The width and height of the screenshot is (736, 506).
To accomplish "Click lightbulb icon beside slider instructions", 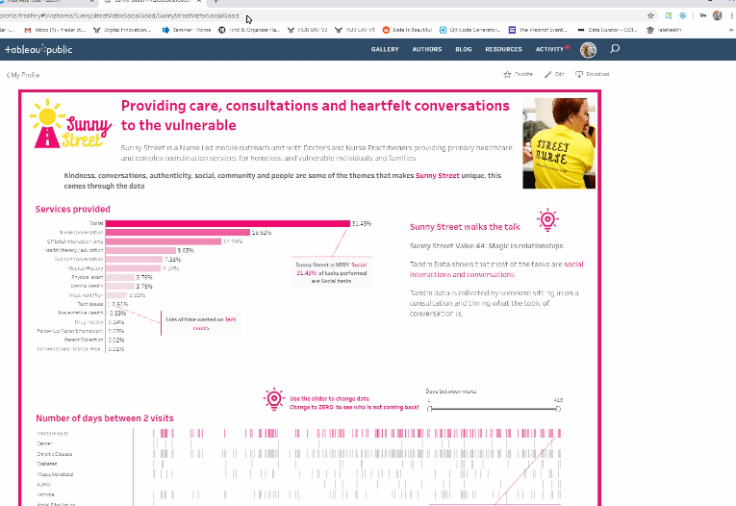I will click(273, 400).
